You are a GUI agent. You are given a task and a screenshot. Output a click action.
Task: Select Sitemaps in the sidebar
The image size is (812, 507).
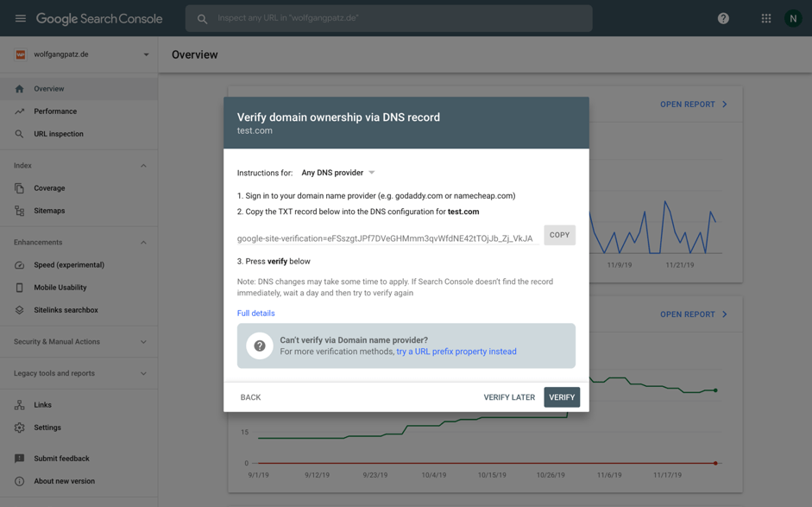click(79, 211)
